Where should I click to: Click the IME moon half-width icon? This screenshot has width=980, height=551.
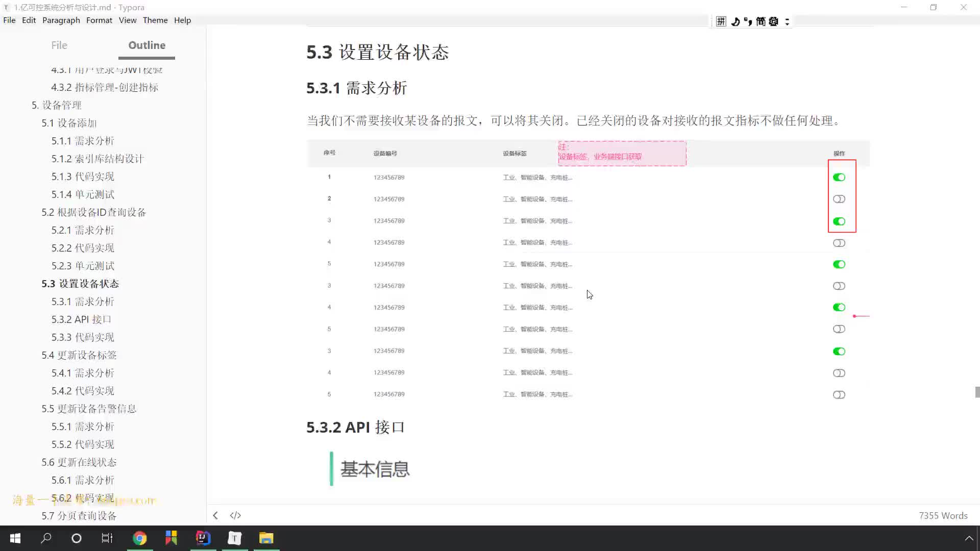736,21
